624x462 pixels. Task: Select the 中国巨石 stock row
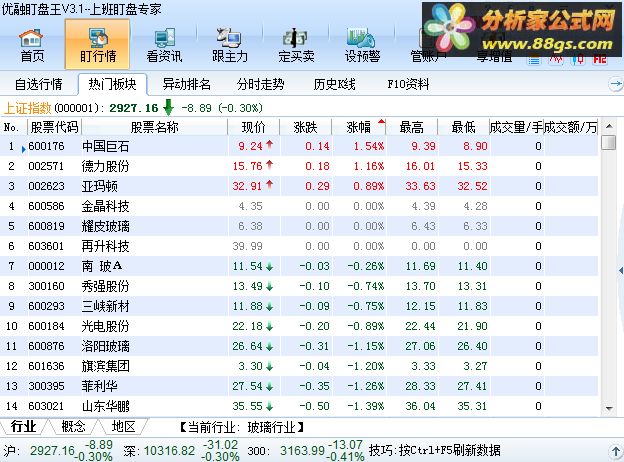pos(299,146)
